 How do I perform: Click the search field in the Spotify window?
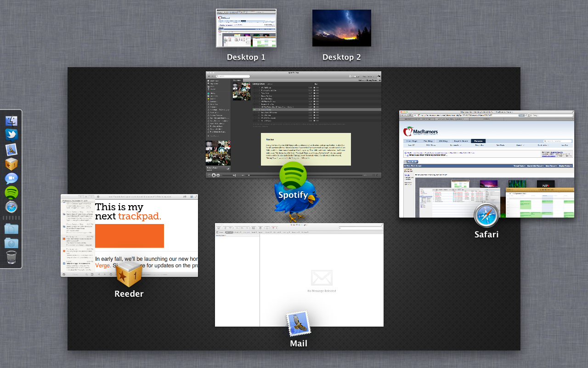(x=234, y=76)
